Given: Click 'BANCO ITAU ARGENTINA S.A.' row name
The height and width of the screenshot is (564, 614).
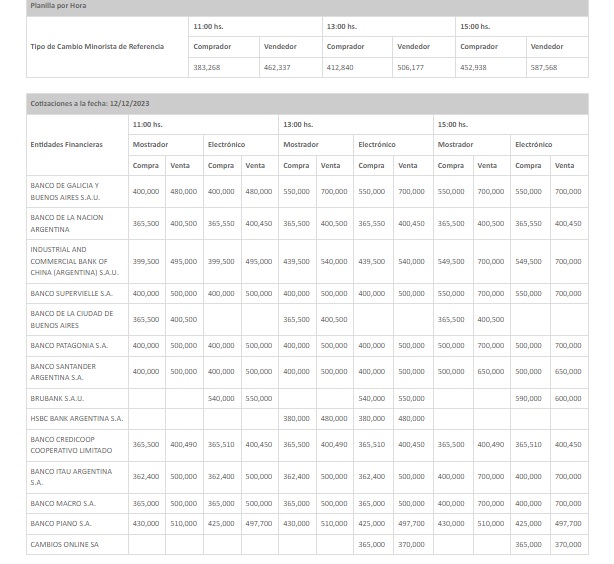Looking at the screenshot, I should (x=71, y=477).
